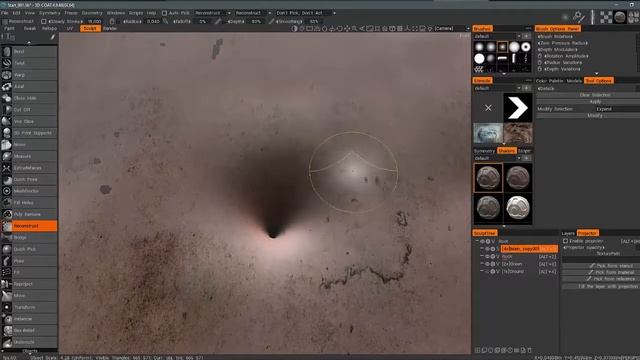Switch to the Render room tab

109,29
